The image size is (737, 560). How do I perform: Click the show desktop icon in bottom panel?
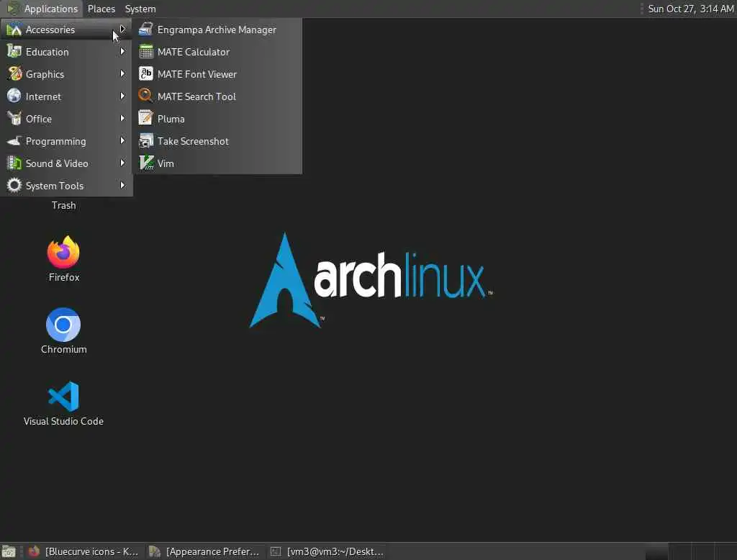[x=9, y=551]
